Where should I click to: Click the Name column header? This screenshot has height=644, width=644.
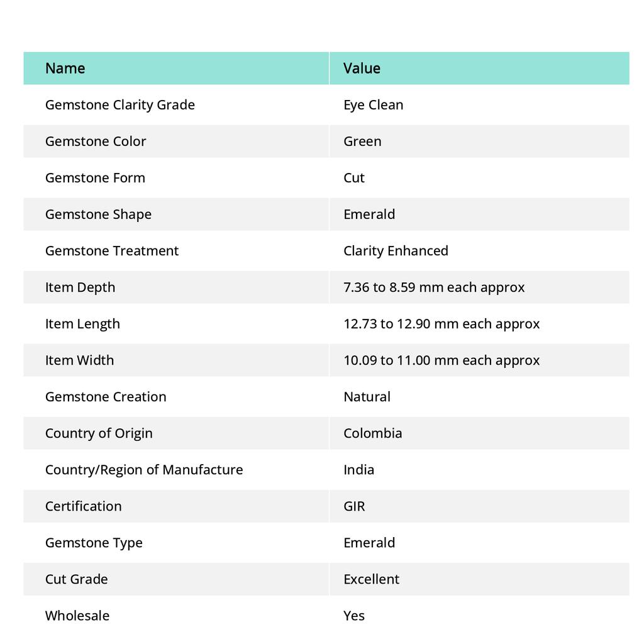65,69
